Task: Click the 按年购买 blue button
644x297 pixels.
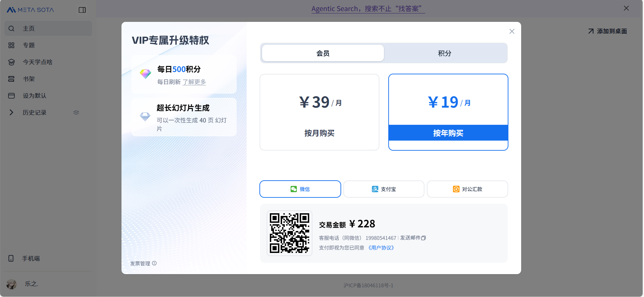Action: coord(448,133)
